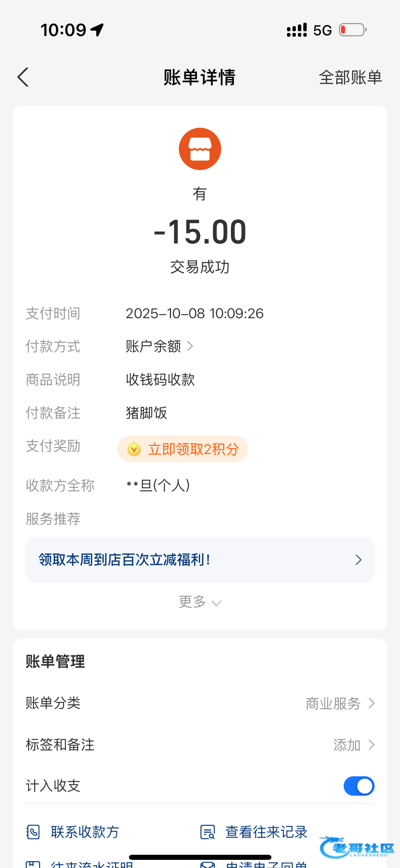Tap 联系收款方 link
Image resolution: width=400 pixels, height=868 pixels.
[85, 832]
